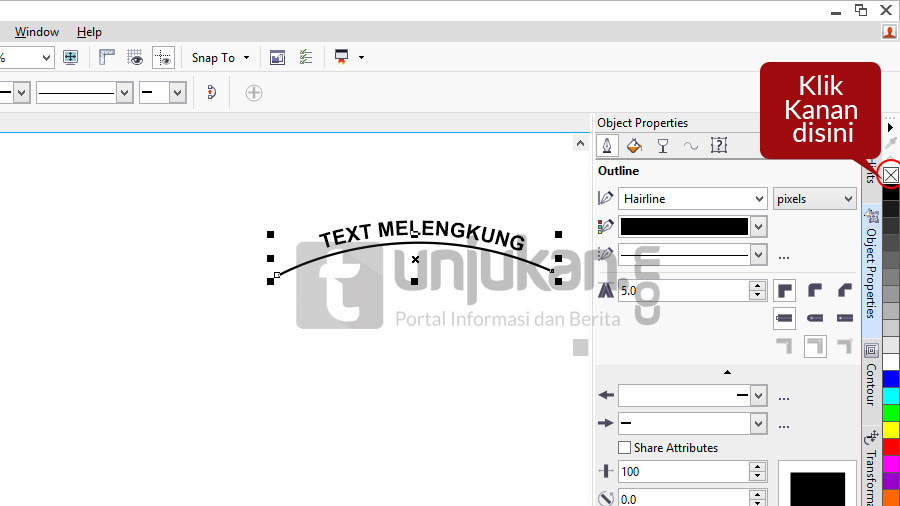Click the 0.0 tilt angle field
This screenshot has height=506, width=900.
[x=683, y=498]
